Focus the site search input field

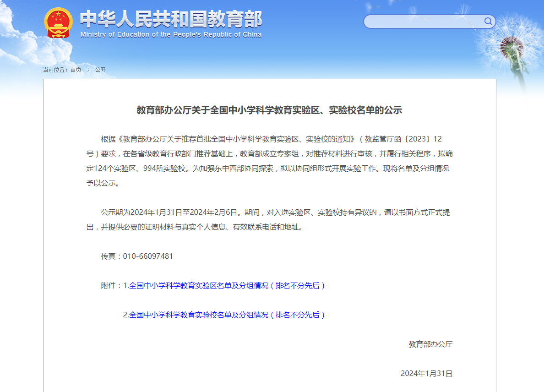click(430, 22)
